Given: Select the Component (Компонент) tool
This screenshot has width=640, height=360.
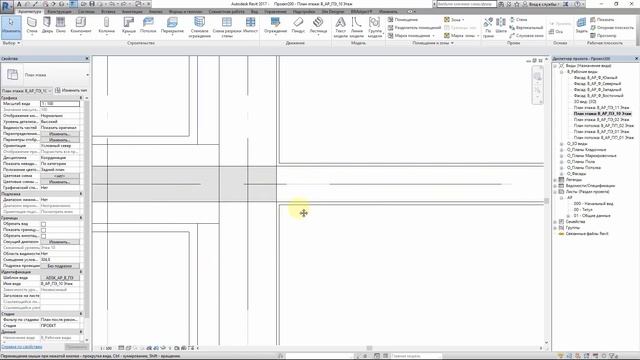Looking at the screenshot, I should coord(81,26).
